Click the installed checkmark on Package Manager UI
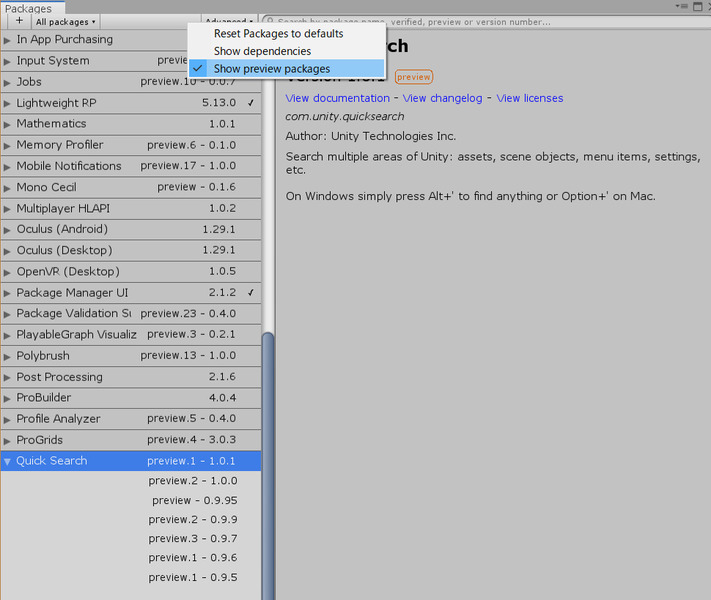Screen dimensions: 711x600 (251, 293)
